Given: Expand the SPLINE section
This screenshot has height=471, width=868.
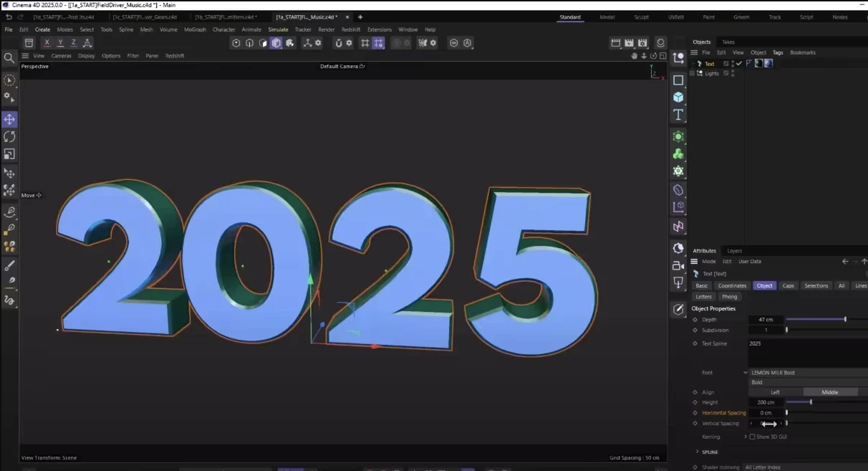Looking at the screenshot, I should click(698, 452).
